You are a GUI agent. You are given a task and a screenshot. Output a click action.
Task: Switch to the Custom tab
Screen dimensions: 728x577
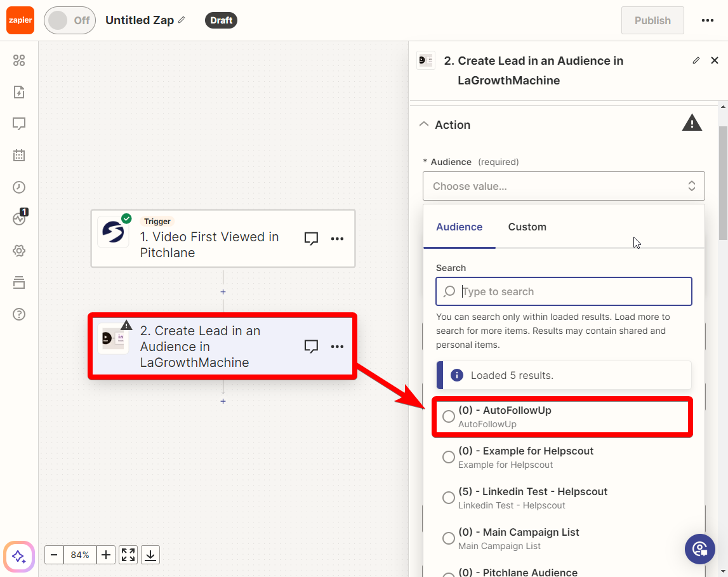(527, 227)
